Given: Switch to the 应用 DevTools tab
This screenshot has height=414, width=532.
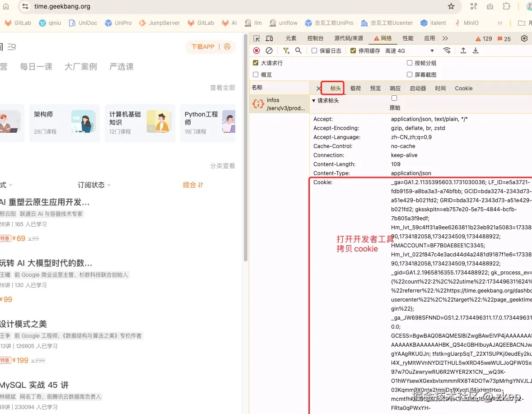Looking at the screenshot, I should click(429, 38).
